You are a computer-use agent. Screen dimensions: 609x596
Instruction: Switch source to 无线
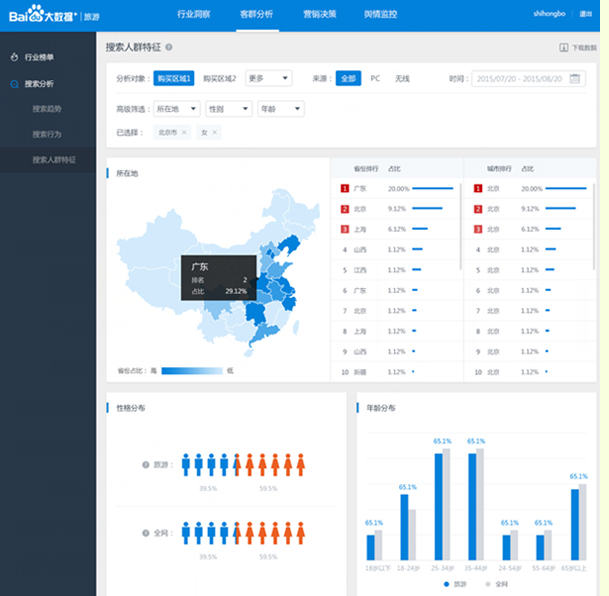402,78
